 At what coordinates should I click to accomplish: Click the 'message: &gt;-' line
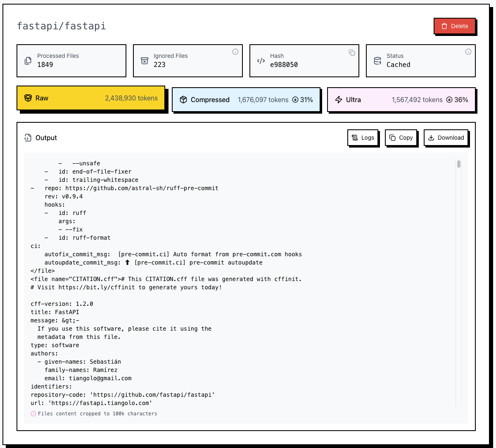(x=55, y=320)
